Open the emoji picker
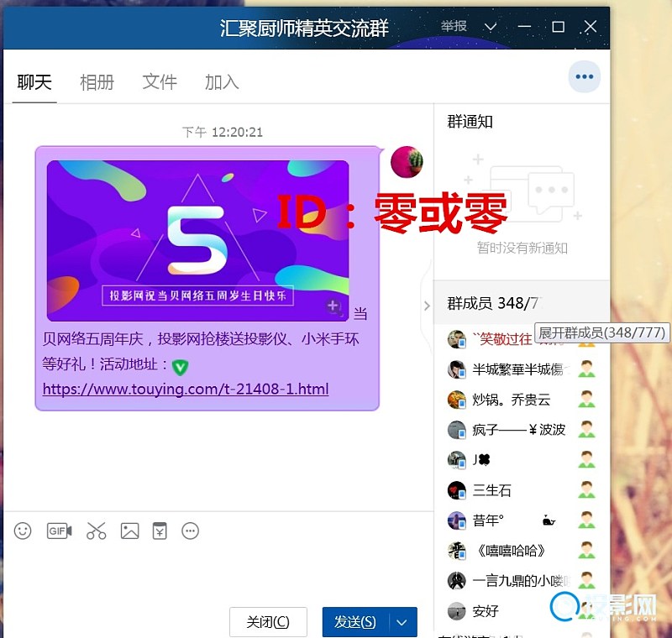Image resolution: width=672 pixels, height=638 pixels. pyautogui.click(x=23, y=531)
